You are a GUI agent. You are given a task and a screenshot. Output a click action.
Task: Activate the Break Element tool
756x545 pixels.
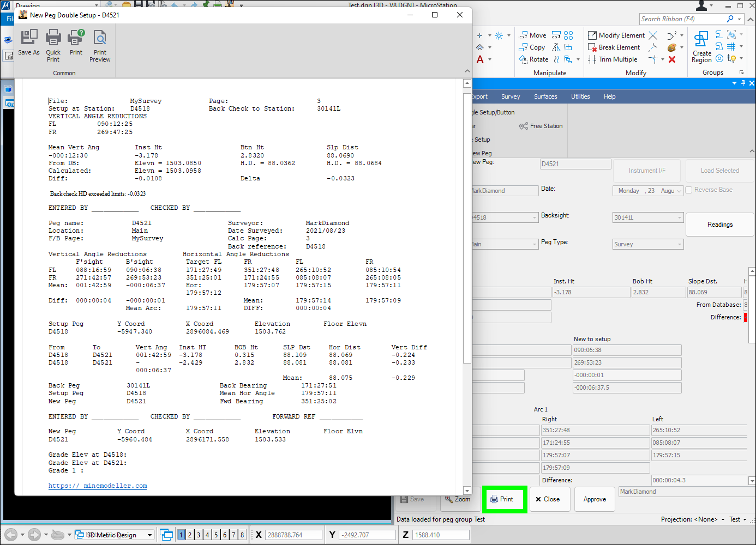(614, 47)
